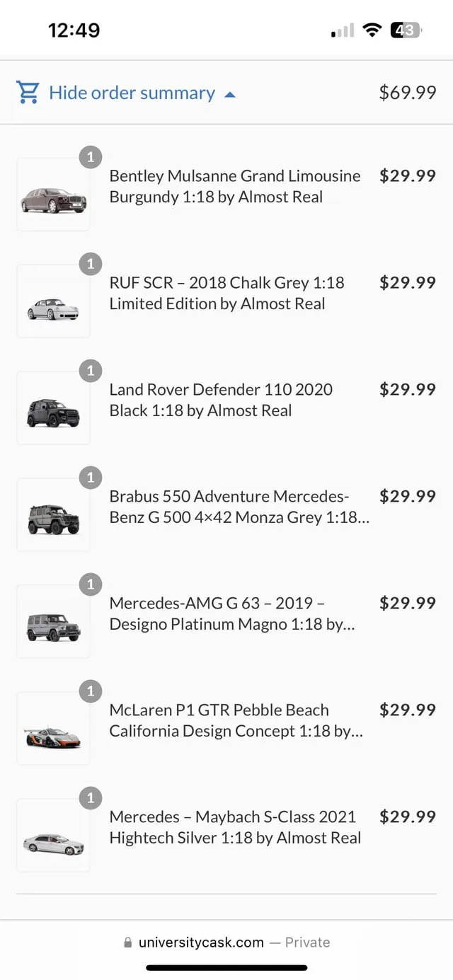453x980 pixels.
Task: Select the Mercedes-Maybach S-Class 2021 title
Action: click(x=234, y=827)
